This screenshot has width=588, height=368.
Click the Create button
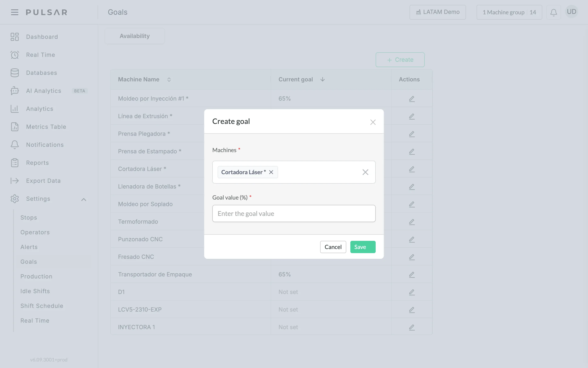click(400, 60)
